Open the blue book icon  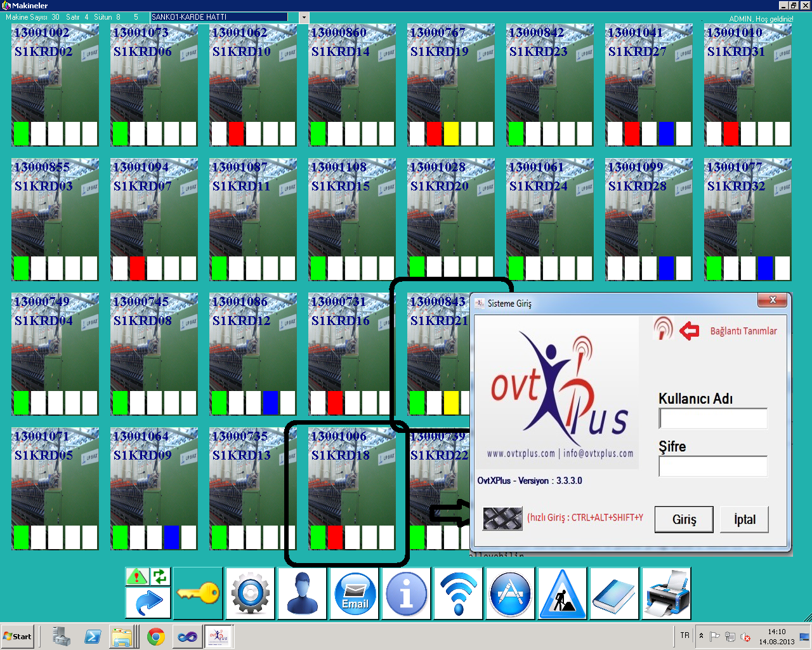[614, 594]
